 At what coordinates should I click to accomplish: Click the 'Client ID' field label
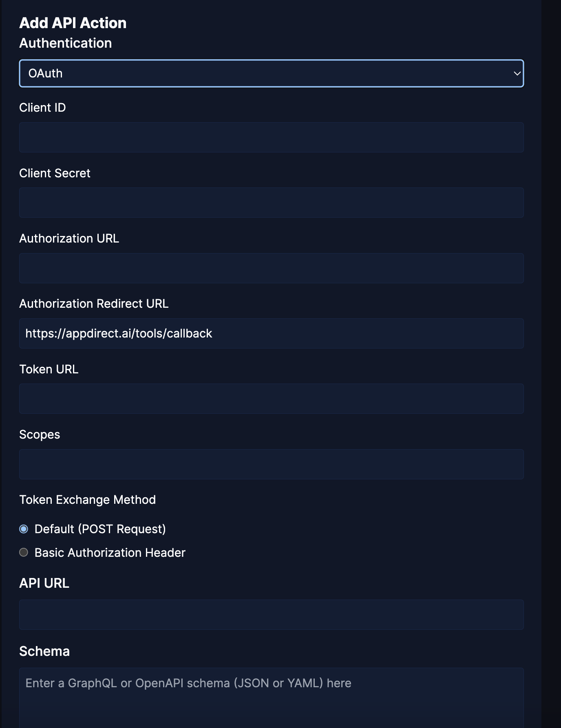[42, 108]
